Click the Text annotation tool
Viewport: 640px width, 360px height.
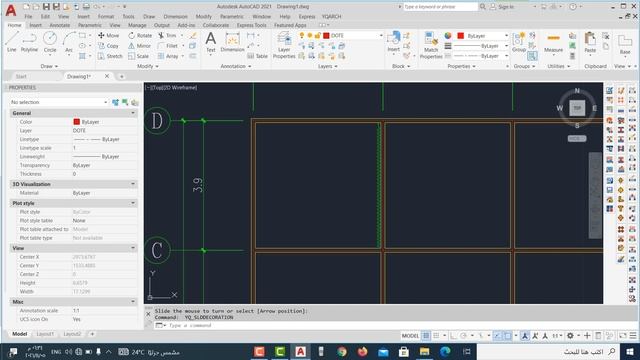coord(211,42)
